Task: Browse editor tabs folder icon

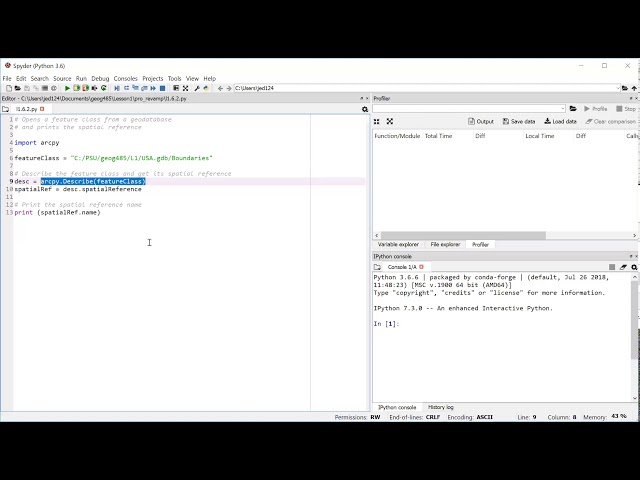Action: pyautogui.click(x=5, y=109)
